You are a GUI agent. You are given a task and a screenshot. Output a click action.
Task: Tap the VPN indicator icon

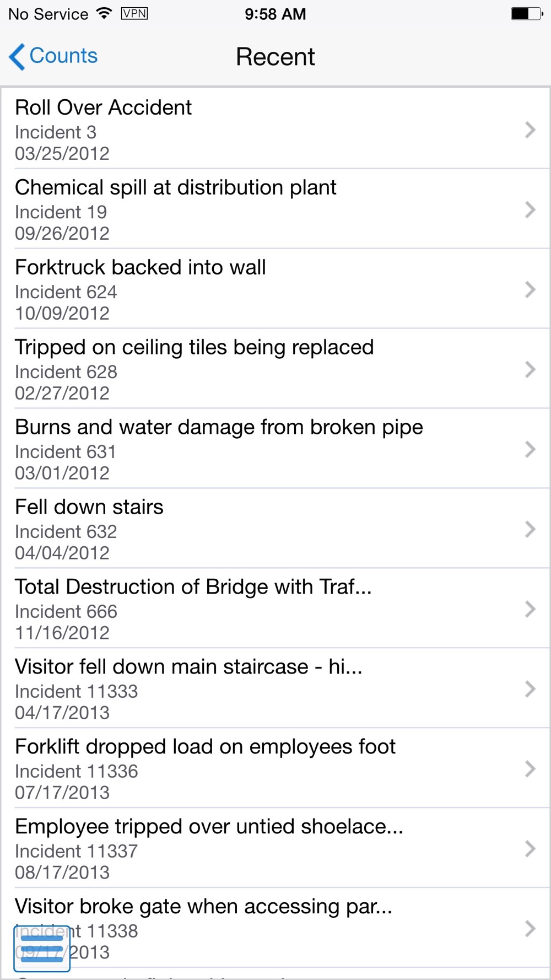[x=134, y=14]
